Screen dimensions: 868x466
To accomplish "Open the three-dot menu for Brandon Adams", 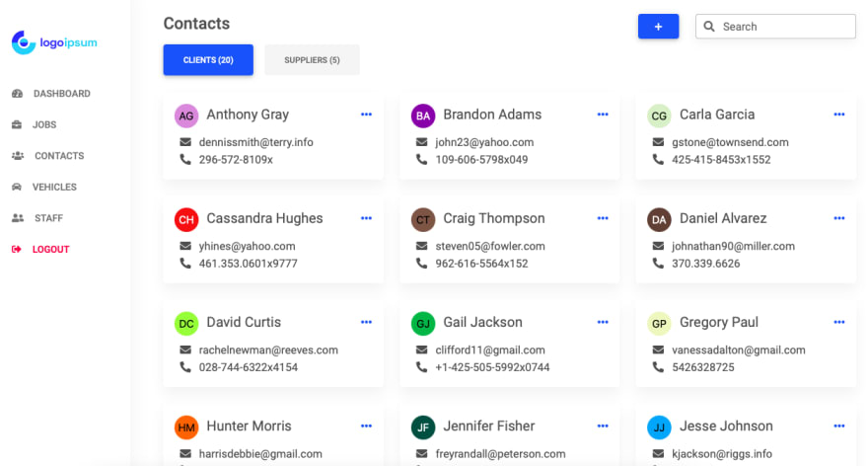I will pos(603,115).
